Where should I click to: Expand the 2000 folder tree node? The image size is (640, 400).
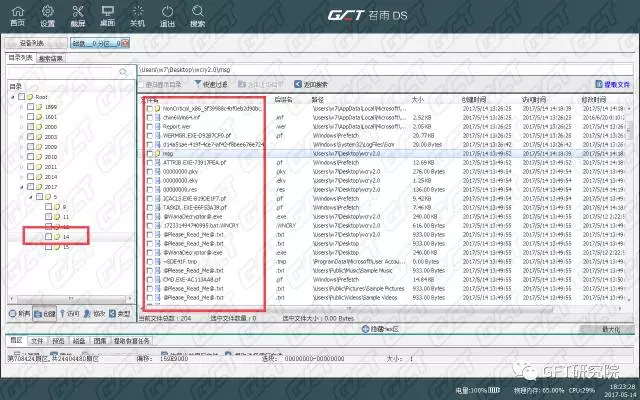point(22,127)
